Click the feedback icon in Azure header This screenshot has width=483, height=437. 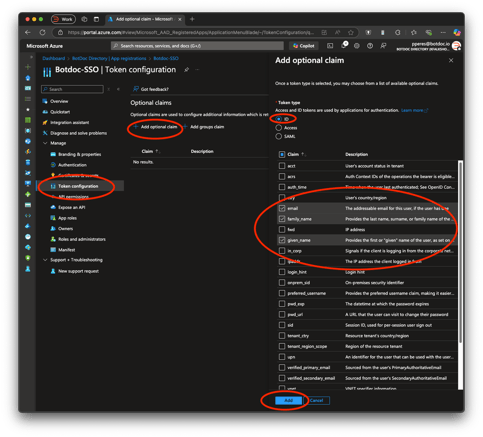click(x=383, y=46)
